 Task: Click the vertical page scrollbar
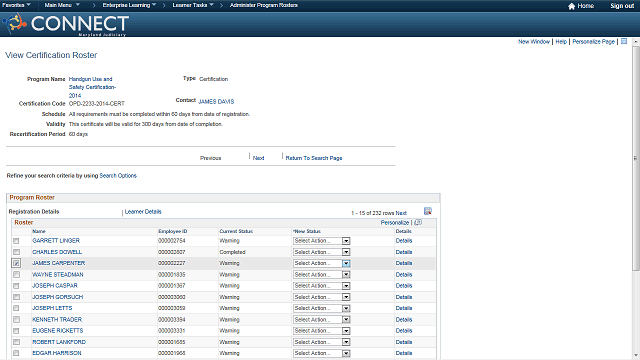[636, 157]
